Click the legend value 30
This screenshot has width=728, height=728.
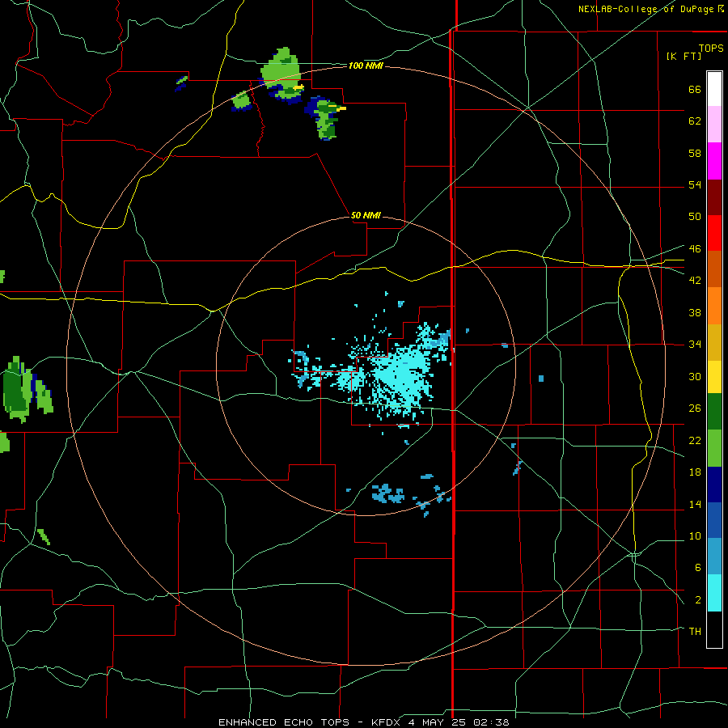[695, 376]
